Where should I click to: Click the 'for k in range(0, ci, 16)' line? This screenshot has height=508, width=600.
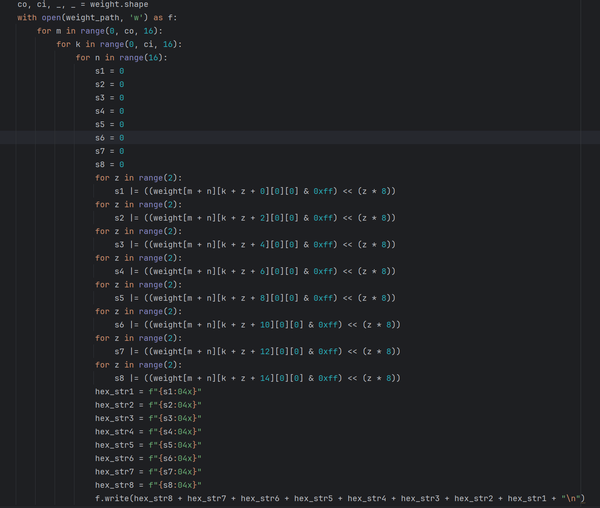tap(119, 44)
